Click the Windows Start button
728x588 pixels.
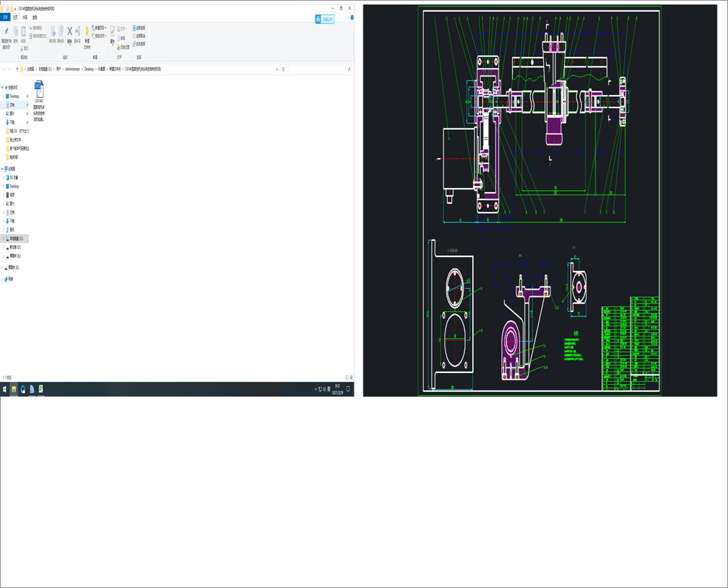tap(5, 389)
